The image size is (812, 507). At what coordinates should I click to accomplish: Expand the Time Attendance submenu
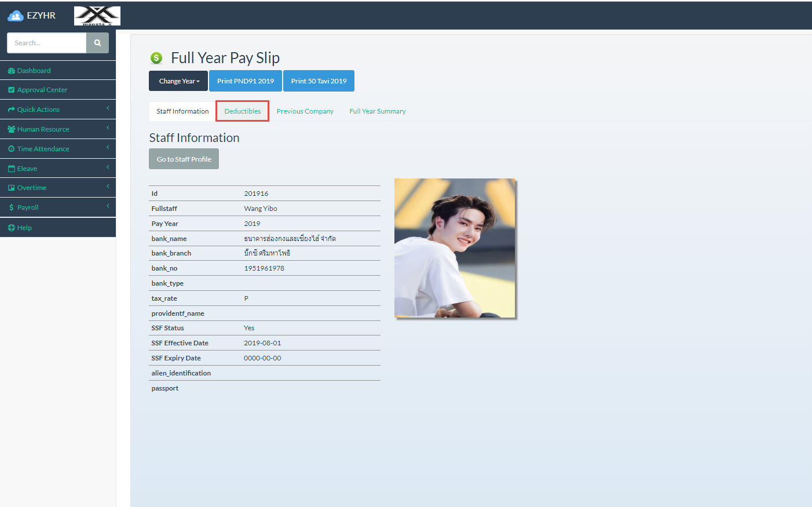coord(43,149)
